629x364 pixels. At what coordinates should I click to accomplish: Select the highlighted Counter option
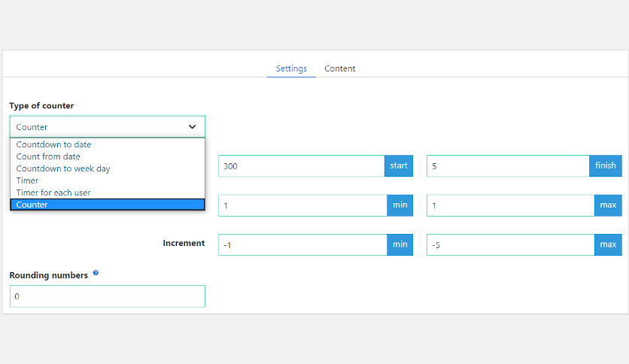pos(107,205)
